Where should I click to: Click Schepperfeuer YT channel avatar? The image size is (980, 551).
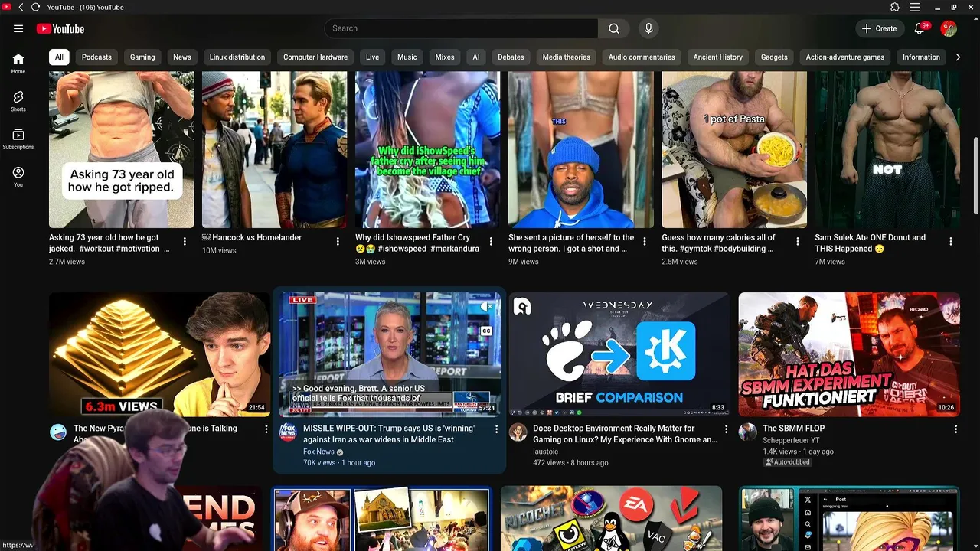point(748,432)
